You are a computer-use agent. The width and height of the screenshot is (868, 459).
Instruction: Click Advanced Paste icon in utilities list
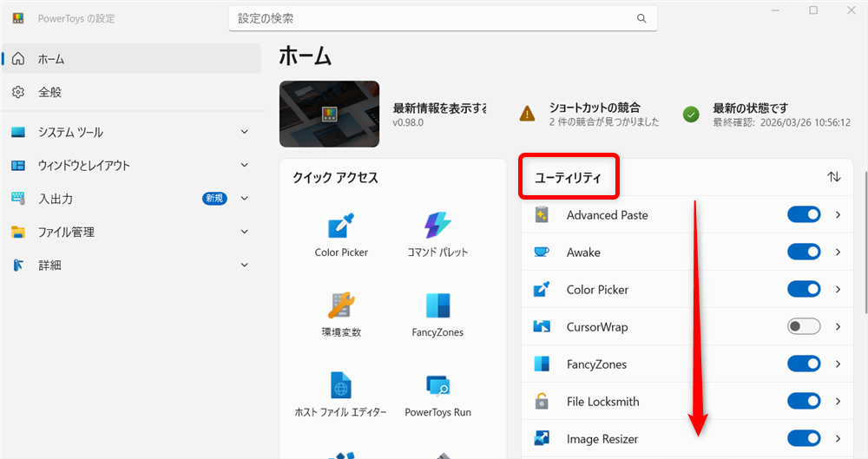(x=542, y=215)
